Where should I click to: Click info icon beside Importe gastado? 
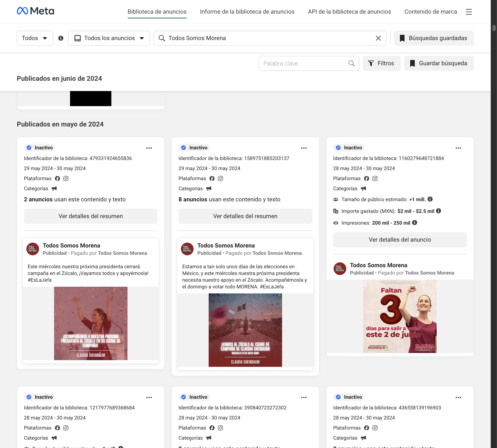[x=438, y=211]
